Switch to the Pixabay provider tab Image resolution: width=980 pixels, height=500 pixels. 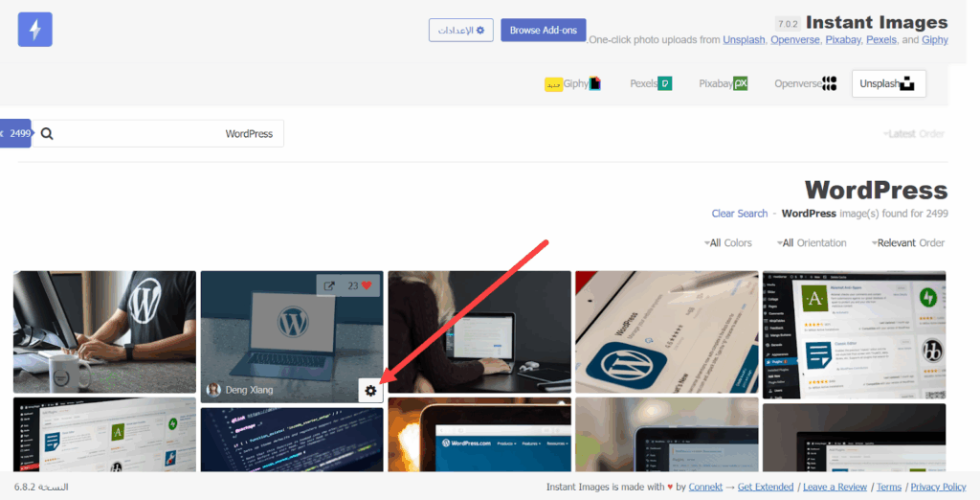[x=723, y=83]
